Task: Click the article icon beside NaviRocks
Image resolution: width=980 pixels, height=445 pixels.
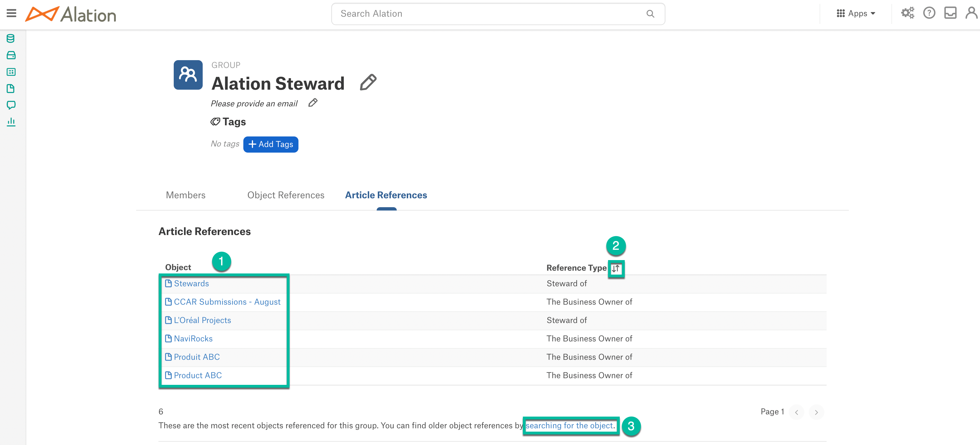Action: click(168, 338)
